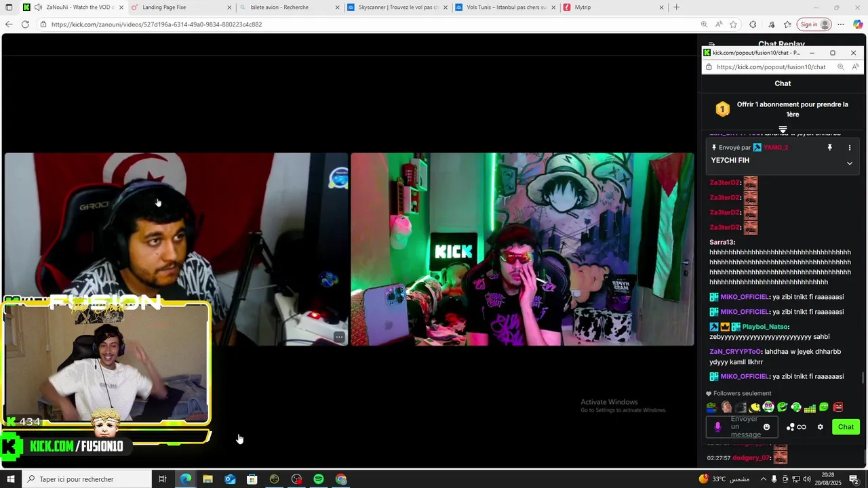This screenshot has height=488, width=868.
Task: Insert the laughing face emote
Action: [x=726, y=407]
